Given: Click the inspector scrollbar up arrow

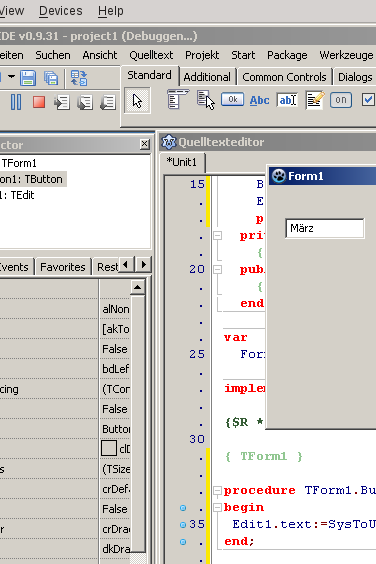Looking at the screenshot, I should pos(138,287).
